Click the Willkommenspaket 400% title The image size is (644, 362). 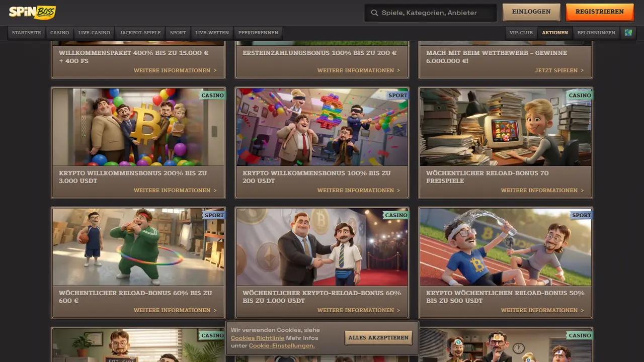pos(133,57)
